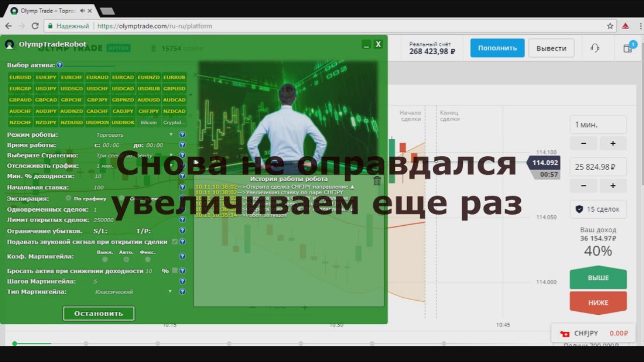Click history line 'Робот запущен'
The width and height of the screenshot is (644, 362).
241,215
